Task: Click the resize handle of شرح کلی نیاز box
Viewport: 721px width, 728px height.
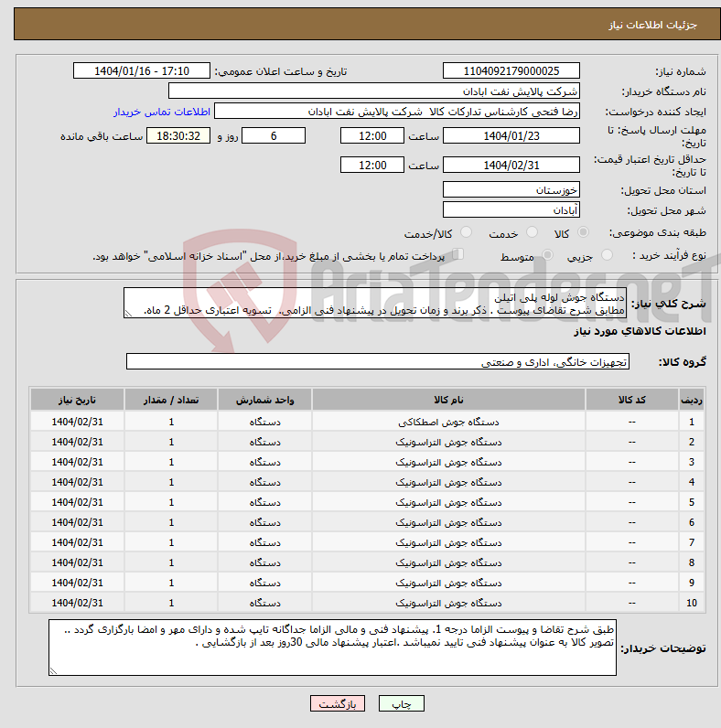Action: pos(129,314)
